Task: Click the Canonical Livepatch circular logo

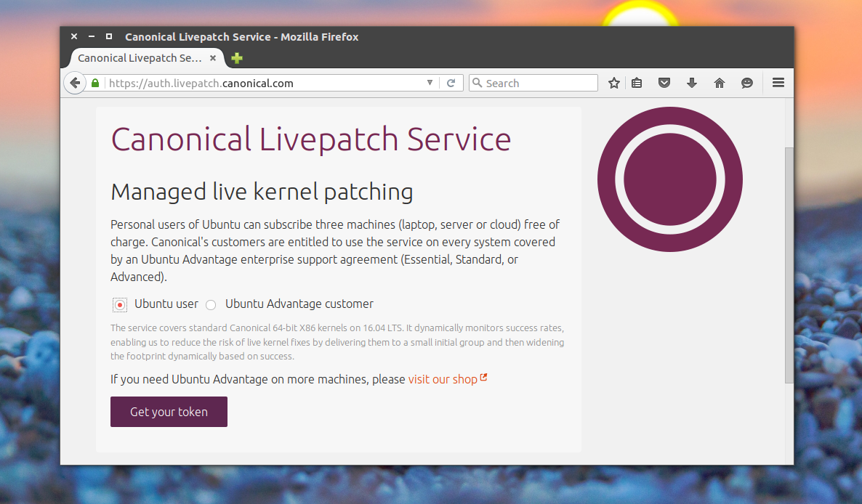Action: (669, 179)
